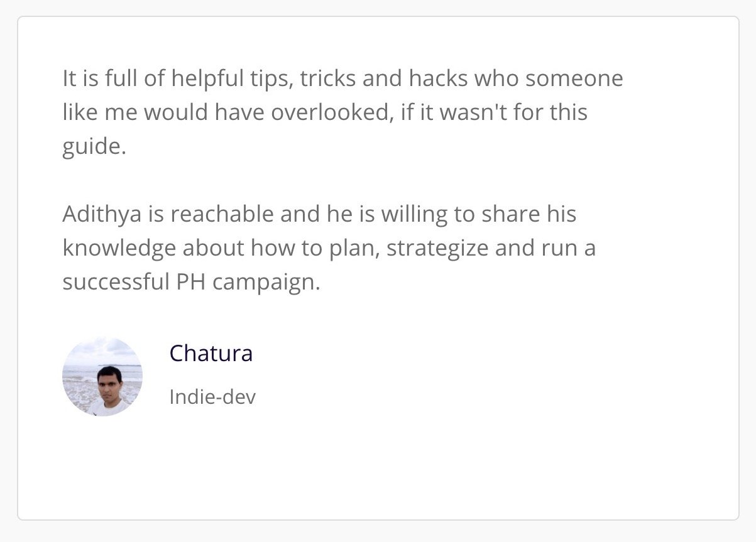The height and width of the screenshot is (542, 756).
Task: Open the Chatura name link
Action: 211,354
